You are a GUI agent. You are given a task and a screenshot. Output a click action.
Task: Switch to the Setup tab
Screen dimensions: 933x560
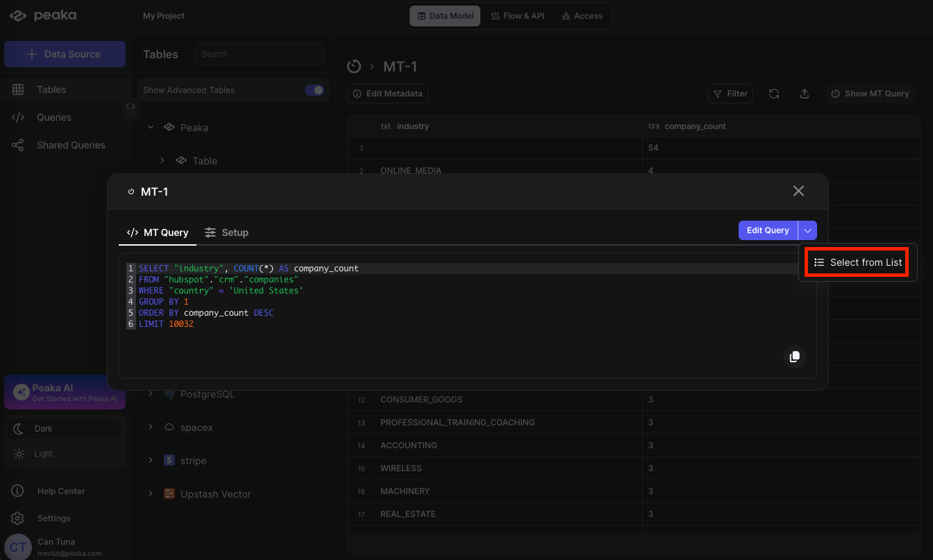226,232
